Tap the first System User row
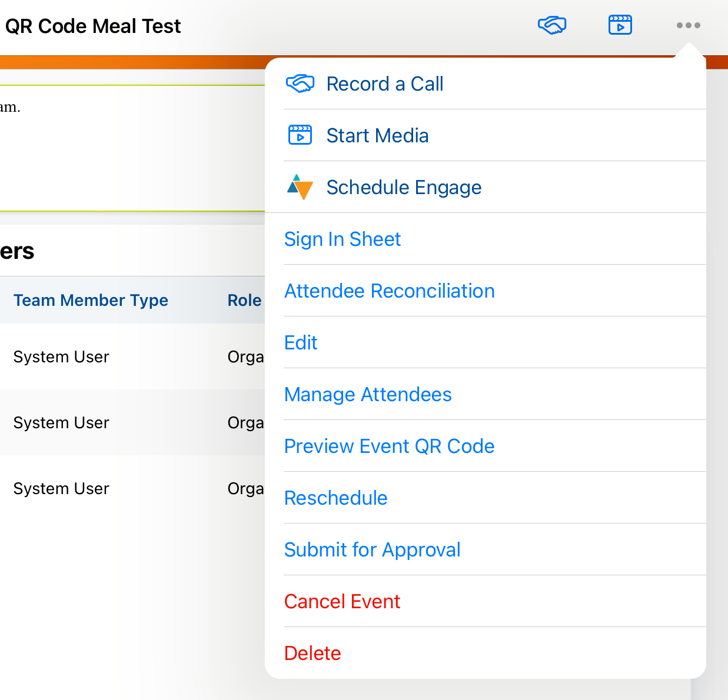The image size is (728, 700). [x=61, y=357]
